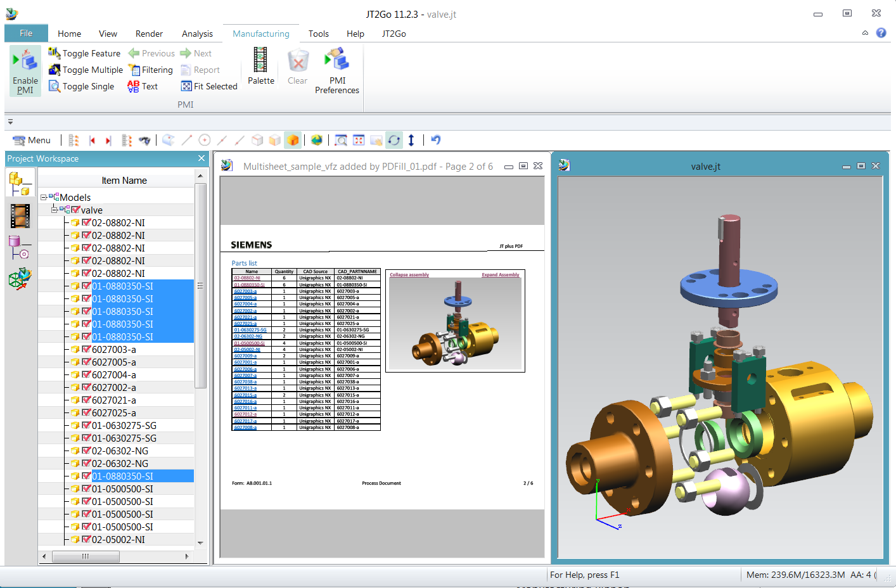Click Fit Selected in the PMI group
Viewport: 896px width, 588px height.
point(209,86)
